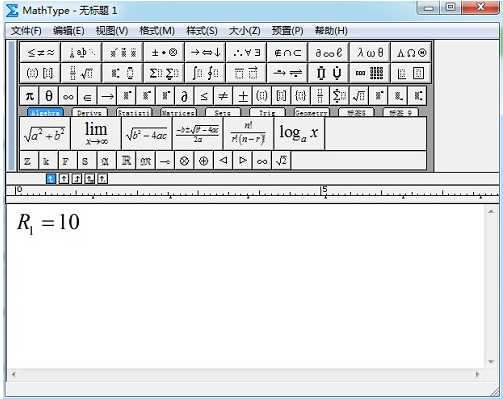Open the fraction and radical templates palette

pos(81,73)
